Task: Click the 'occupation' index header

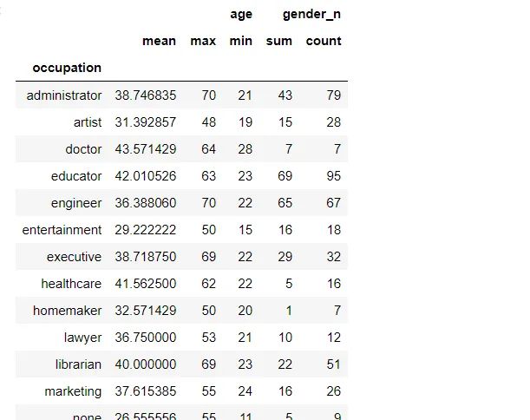Action: pyautogui.click(x=67, y=68)
